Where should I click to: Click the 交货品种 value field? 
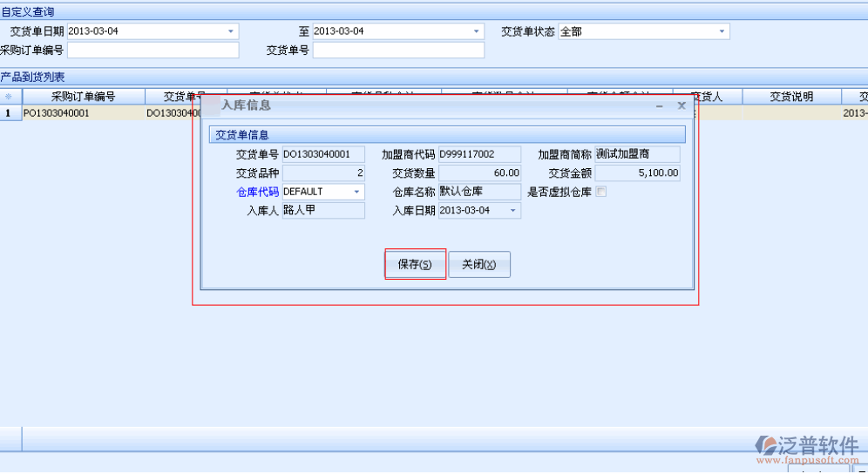coord(323,173)
